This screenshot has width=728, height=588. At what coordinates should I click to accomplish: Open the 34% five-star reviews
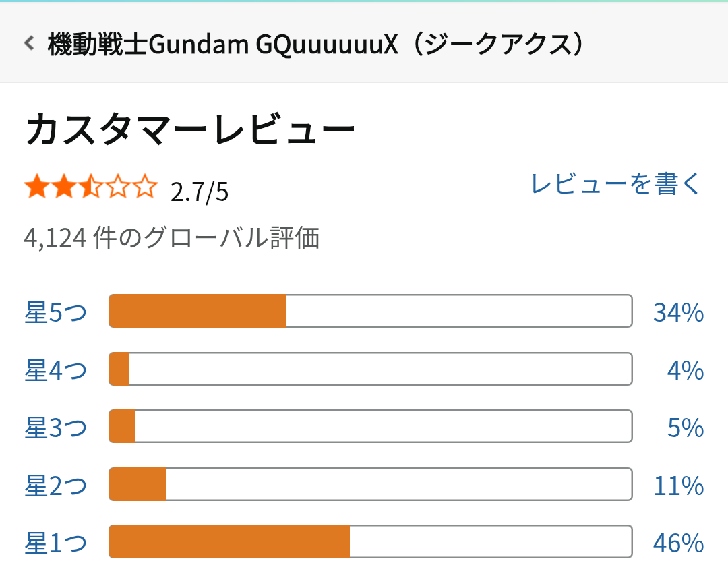coord(678,313)
